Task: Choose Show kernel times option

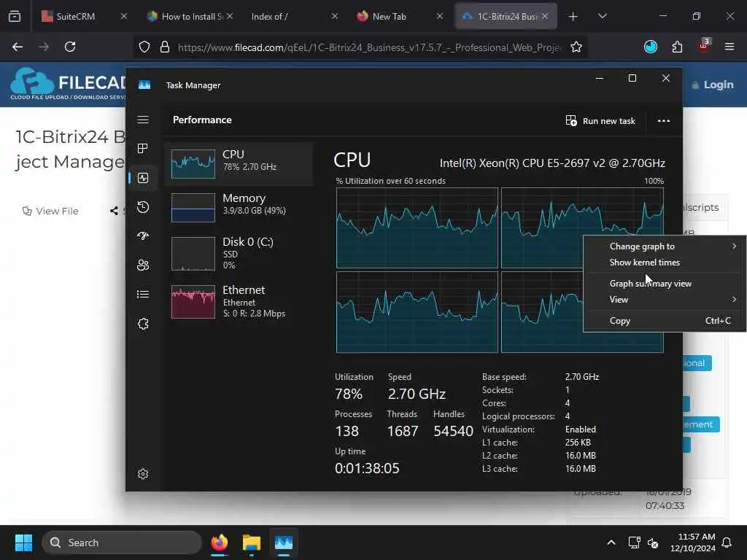Action: pos(665,262)
